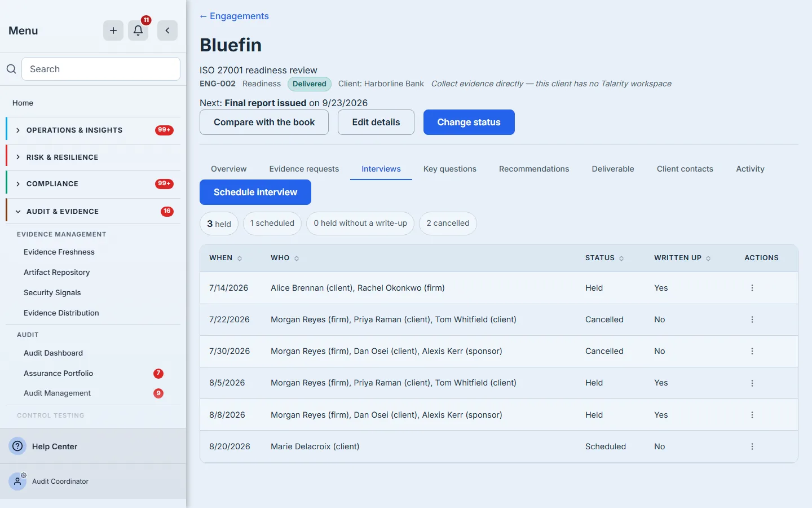
Task: Click the Change status button
Action: [x=469, y=122]
